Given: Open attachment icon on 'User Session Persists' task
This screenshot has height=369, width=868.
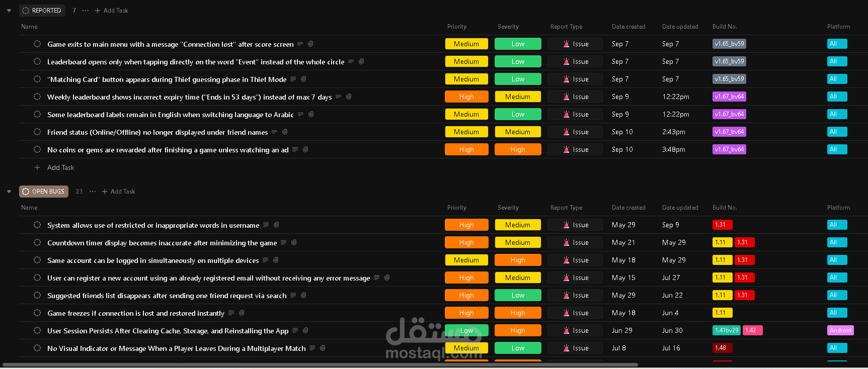Looking at the screenshot, I should tap(305, 330).
